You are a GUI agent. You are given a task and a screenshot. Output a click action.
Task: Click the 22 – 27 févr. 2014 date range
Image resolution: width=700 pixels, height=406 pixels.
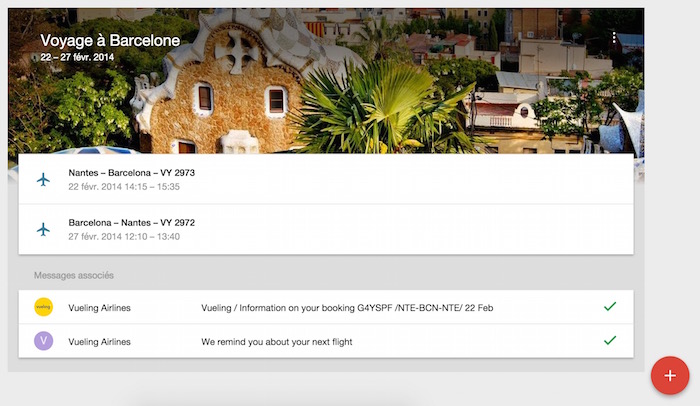77,57
